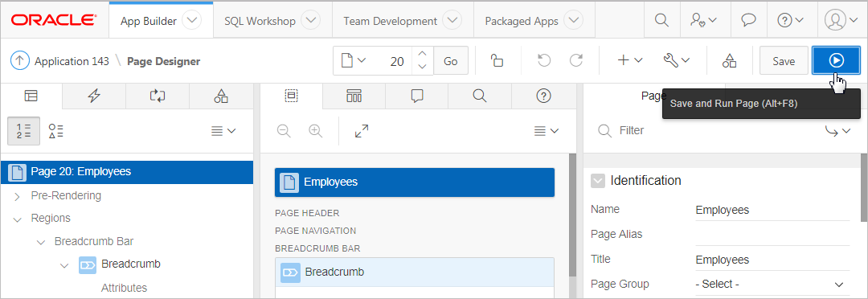The width and height of the screenshot is (868, 299).
Task: Increment the page number stepper
Action: tap(422, 55)
